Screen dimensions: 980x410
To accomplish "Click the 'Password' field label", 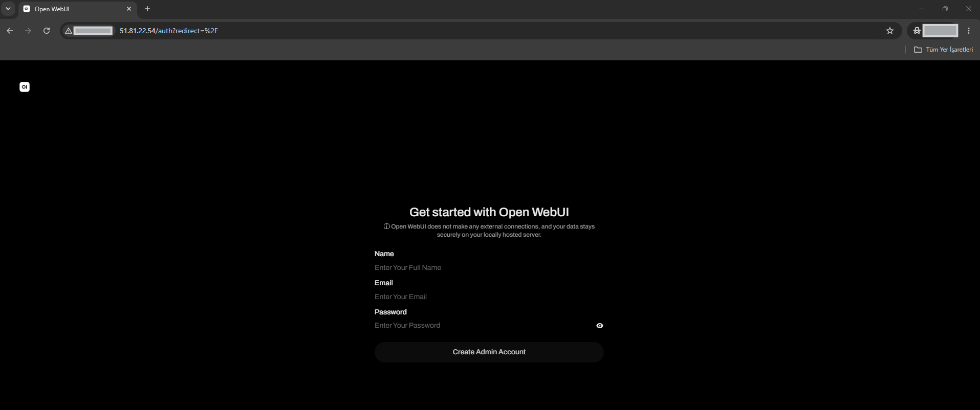I will 390,312.
